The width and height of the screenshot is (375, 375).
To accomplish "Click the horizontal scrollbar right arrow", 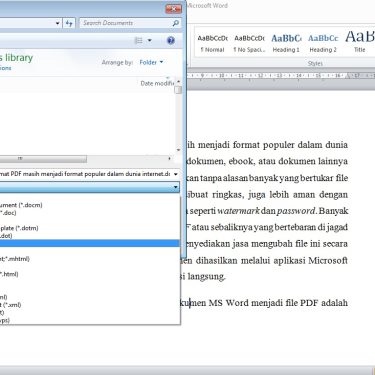I will tap(170, 159).
